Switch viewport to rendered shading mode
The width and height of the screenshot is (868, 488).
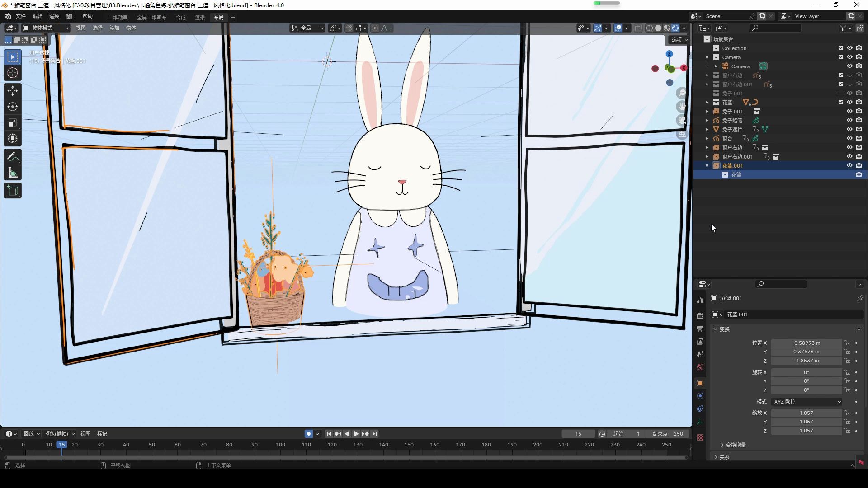(675, 28)
